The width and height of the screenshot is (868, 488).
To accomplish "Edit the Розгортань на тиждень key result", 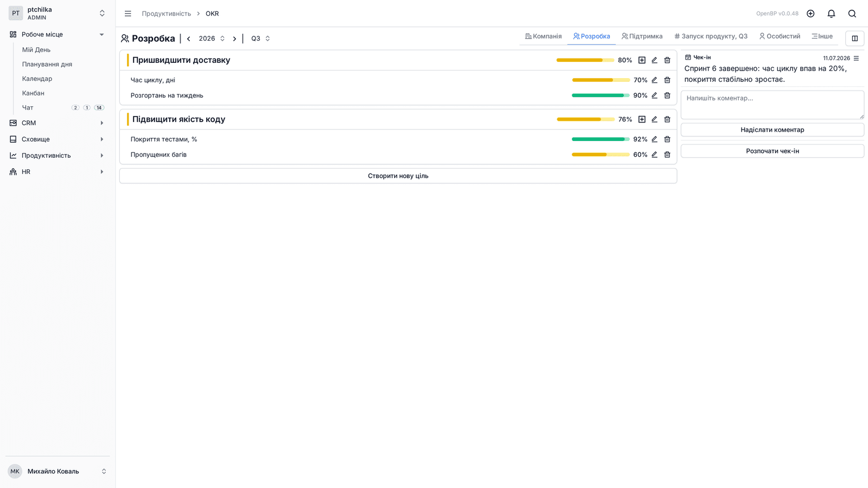I will click(x=654, y=95).
